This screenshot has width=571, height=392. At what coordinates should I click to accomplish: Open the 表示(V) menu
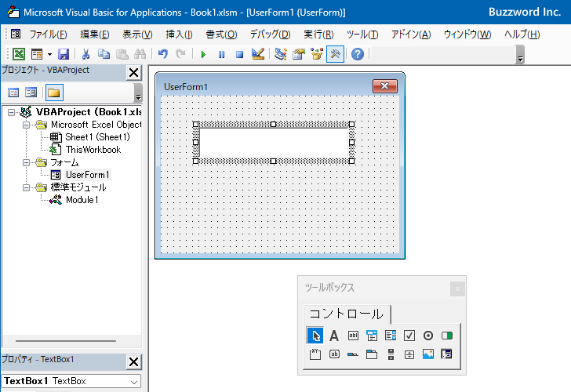137,34
